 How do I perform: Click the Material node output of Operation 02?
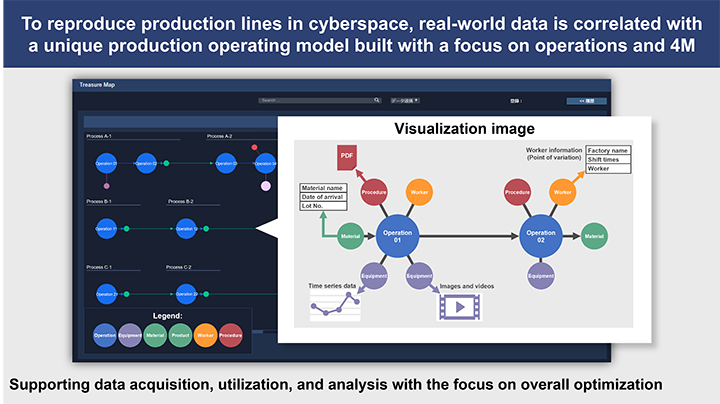point(594,236)
